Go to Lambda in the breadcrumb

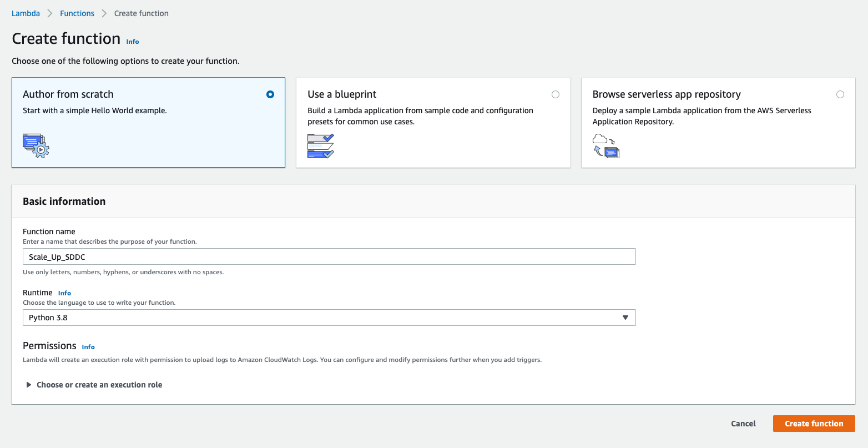(x=26, y=13)
